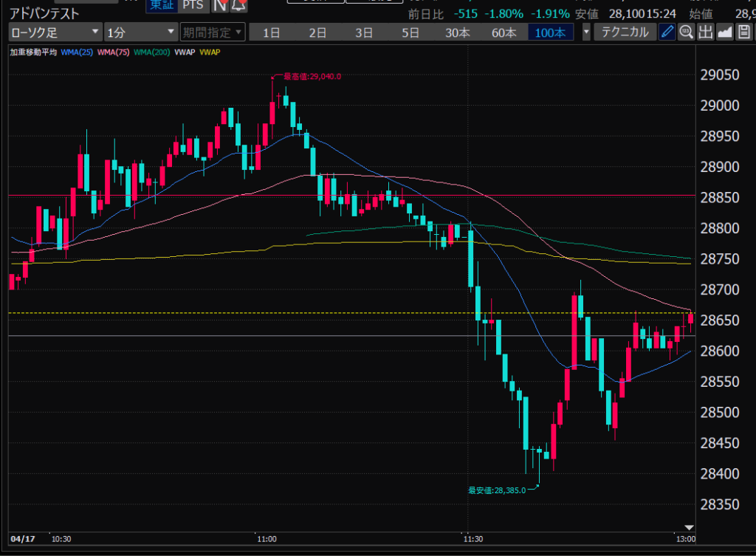Switch market to 東証

160,5
